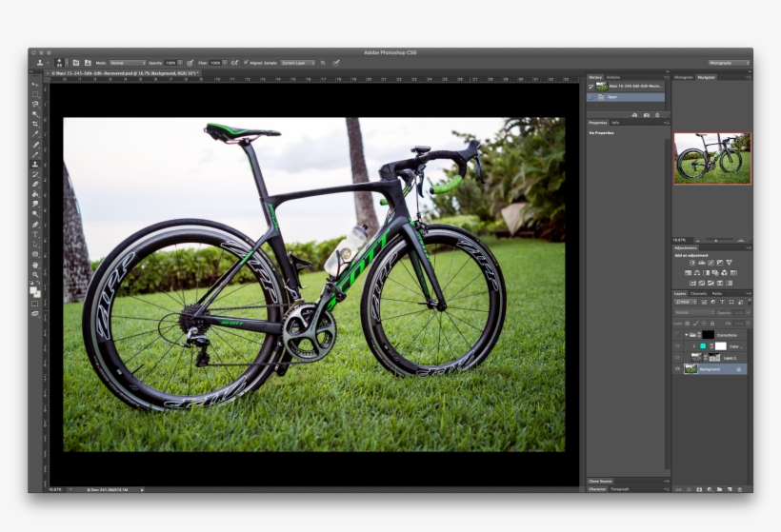Delete layer using the Layers panel trash icon
This screenshot has height=532, width=781.
tap(740, 490)
